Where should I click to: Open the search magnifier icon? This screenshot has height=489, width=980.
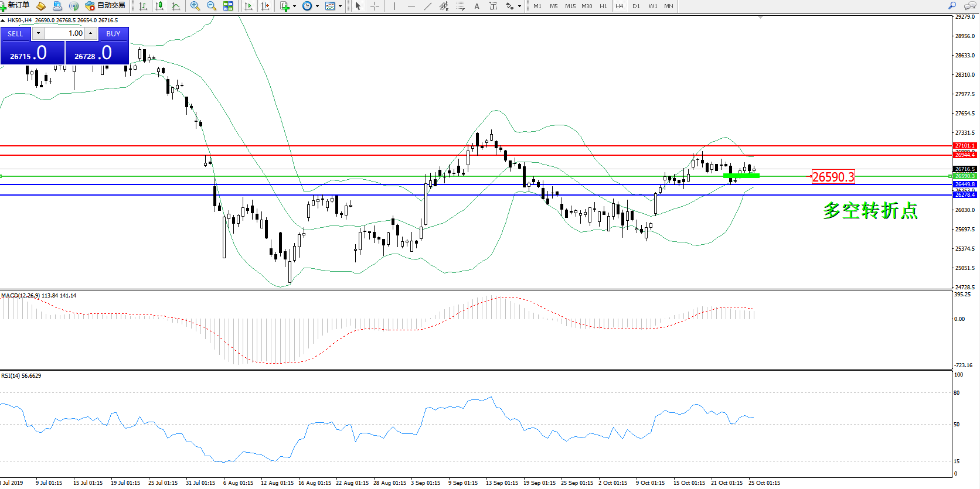[952, 6]
